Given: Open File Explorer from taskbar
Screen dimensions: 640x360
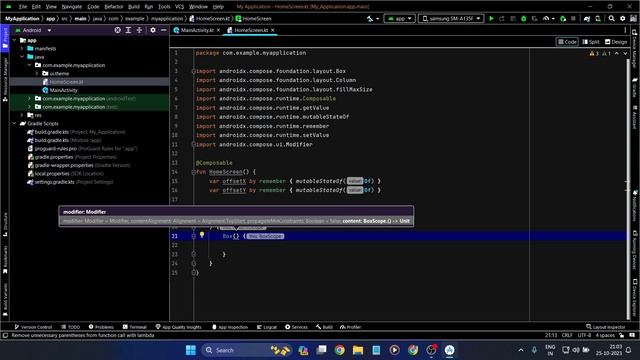Looking at the screenshot, I should coord(358,350).
